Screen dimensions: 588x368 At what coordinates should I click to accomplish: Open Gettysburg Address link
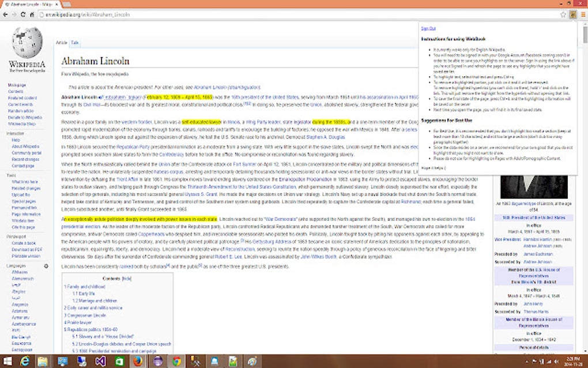pyautogui.click(x=272, y=242)
